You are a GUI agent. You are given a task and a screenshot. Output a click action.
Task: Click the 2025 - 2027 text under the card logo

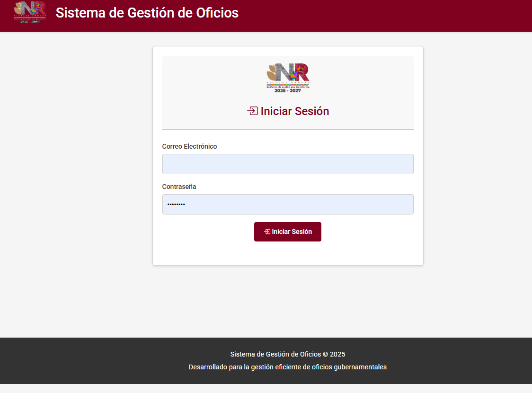[x=288, y=90]
